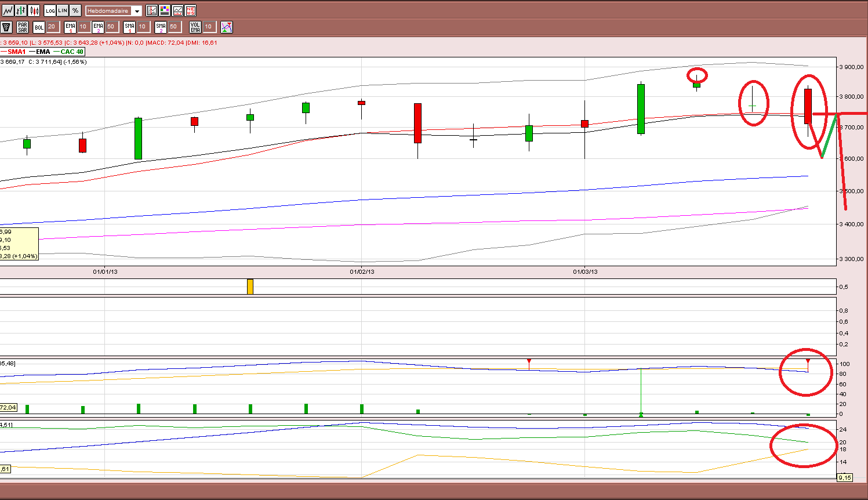Viewport: 868px width, 500px height.
Task: Edit the SMA 1 period field
Action: coord(143,27)
